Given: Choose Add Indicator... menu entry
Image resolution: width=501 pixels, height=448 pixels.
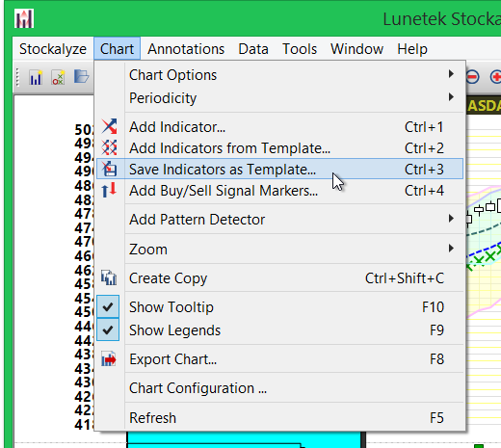Looking at the screenshot, I should tap(279, 127).
